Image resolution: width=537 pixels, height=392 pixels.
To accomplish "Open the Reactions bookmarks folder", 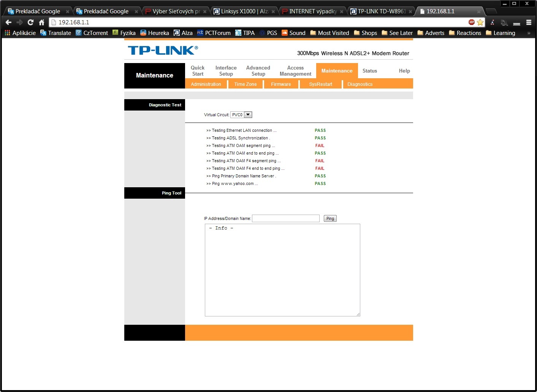I will coord(465,33).
